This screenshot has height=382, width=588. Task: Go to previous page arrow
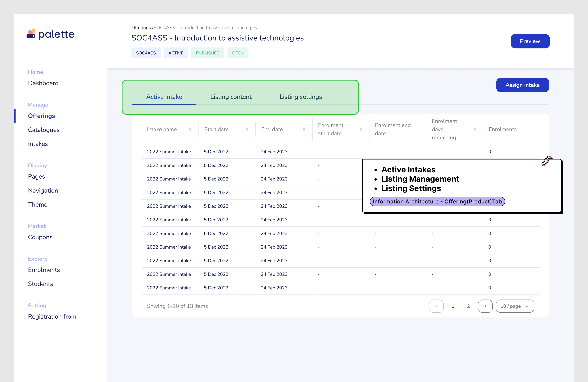pos(436,306)
